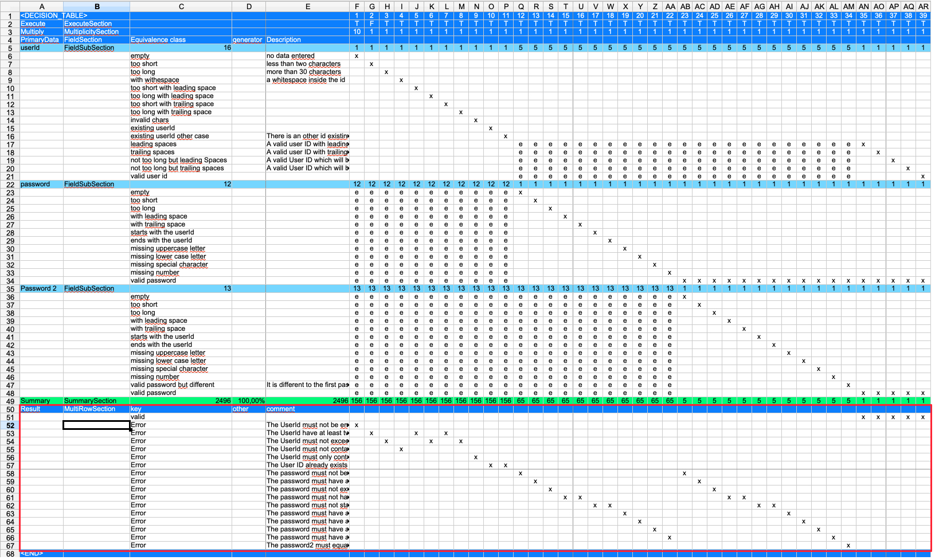Image resolution: width=935 pixels, height=560 pixels.
Task: Select 'not too long but leading Spaces' cell
Action: pyautogui.click(x=181, y=160)
